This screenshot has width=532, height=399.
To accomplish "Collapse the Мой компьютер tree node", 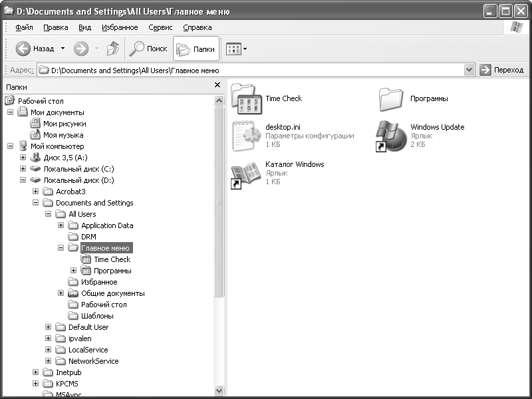I will [x=10, y=146].
